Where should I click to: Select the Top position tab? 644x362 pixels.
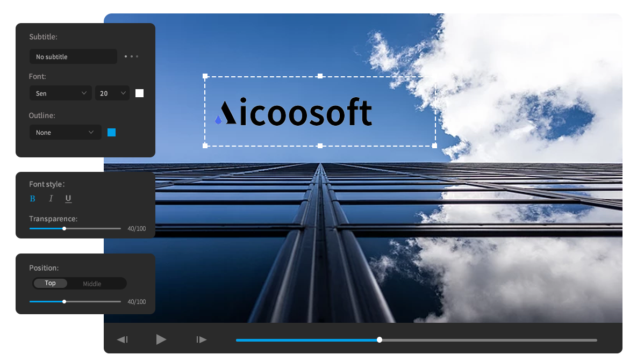(x=50, y=283)
